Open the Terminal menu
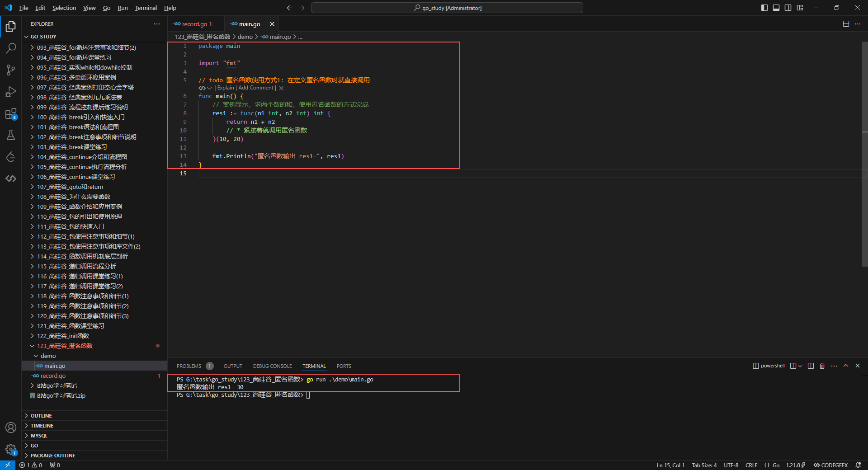 (146, 8)
